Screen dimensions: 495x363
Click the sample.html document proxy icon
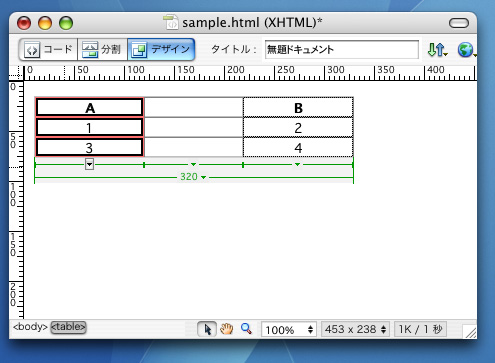tap(171, 22)
